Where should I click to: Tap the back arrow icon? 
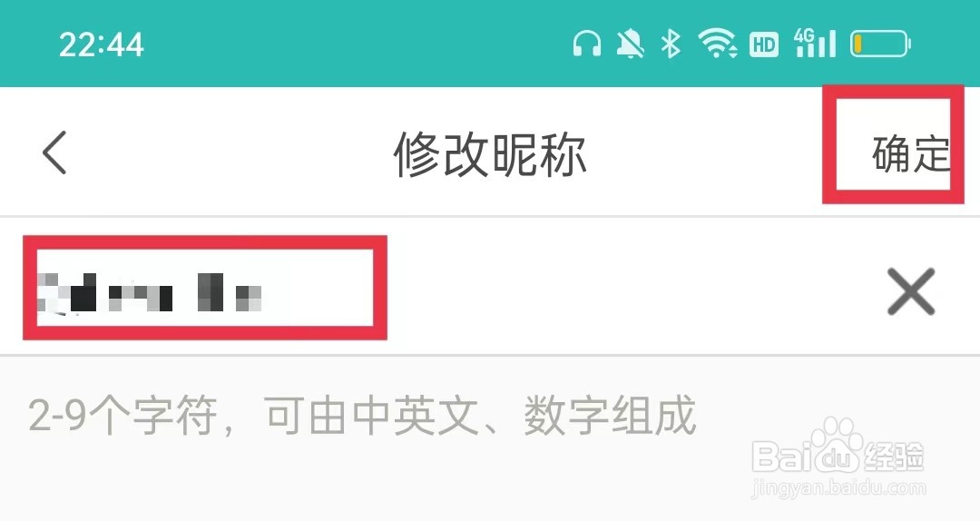[54, 152]
